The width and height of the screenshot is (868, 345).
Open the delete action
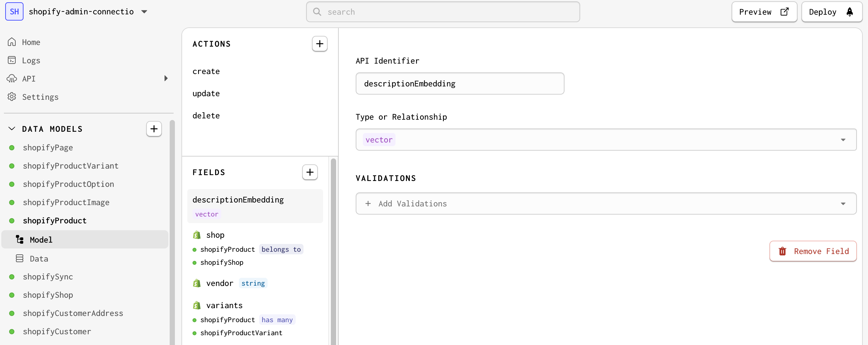pos(206,115)
